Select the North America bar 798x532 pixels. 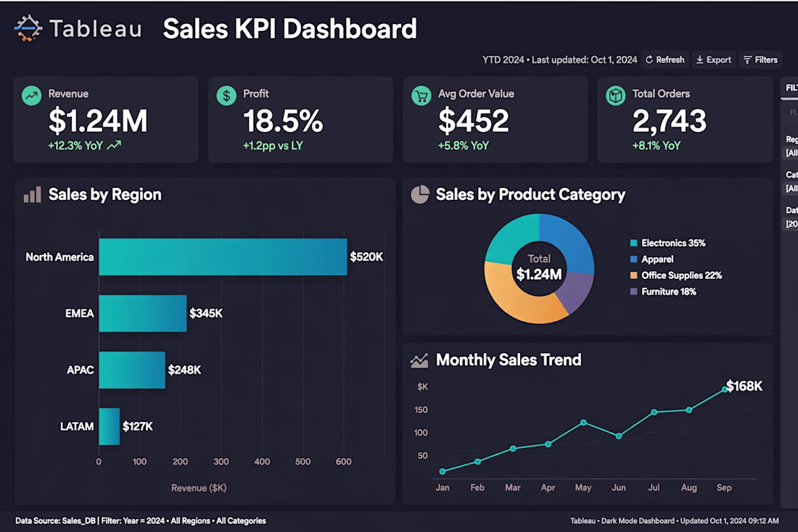coord(223,257)
